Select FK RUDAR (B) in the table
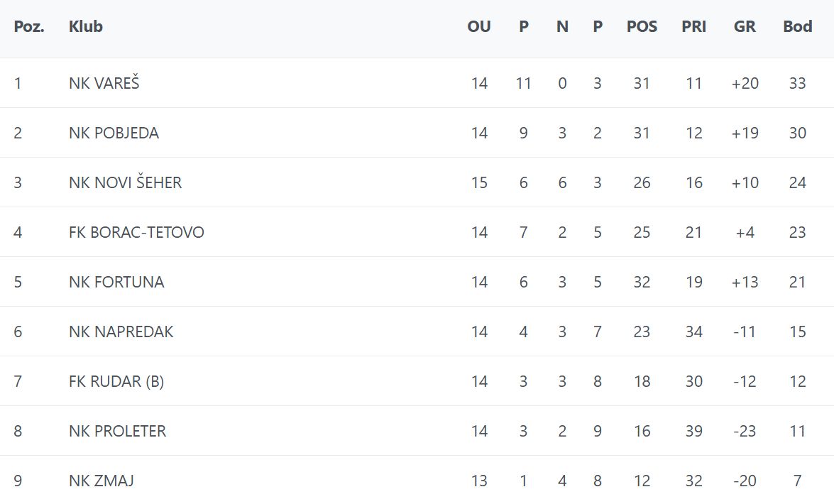The width and height of the screenshot is (834, 504). pos(116,381)
